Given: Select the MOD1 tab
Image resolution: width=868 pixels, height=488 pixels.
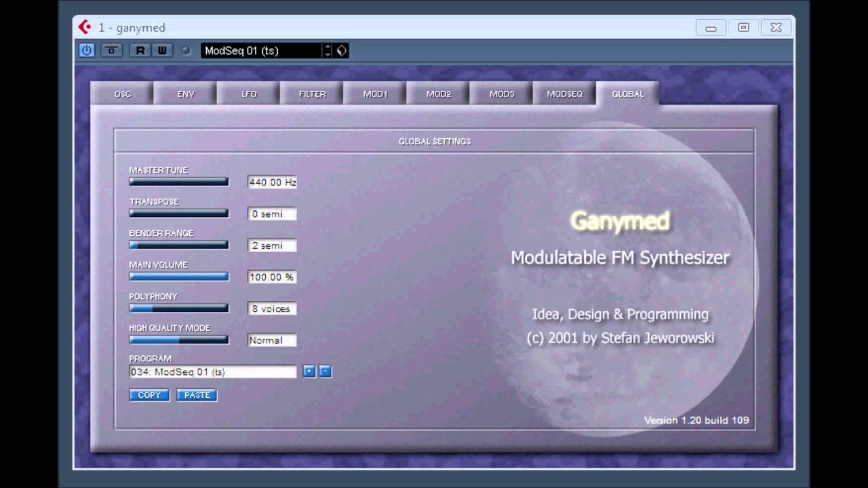Looking at the screenshot, I should pyautogui.click(x=375, y=94).
